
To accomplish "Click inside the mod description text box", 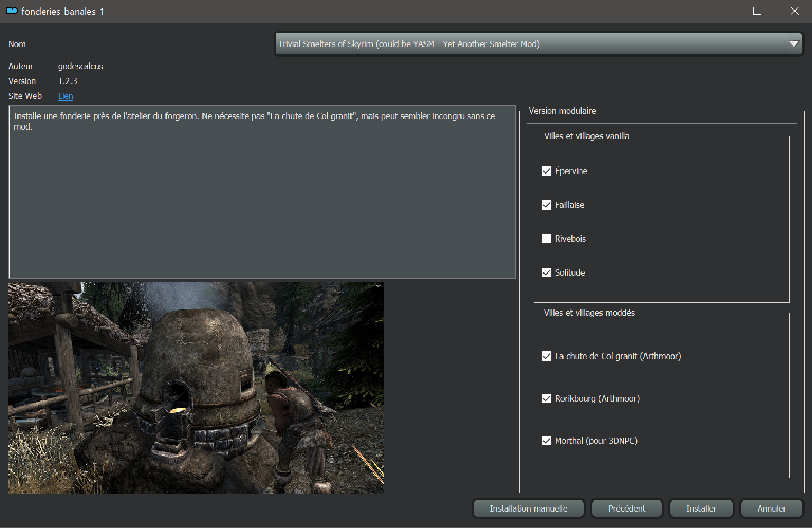I will (262, 192).
